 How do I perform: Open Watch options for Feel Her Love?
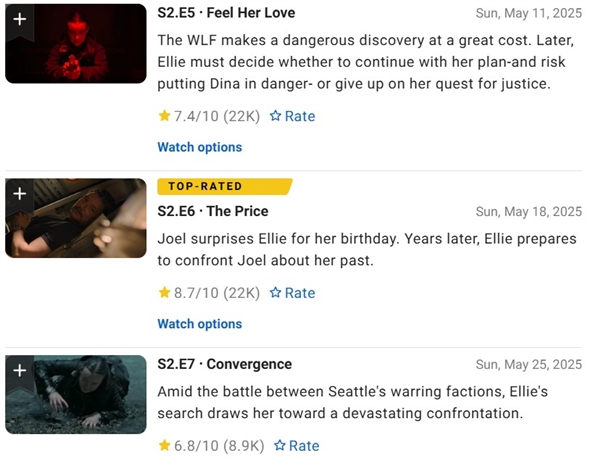200,147
